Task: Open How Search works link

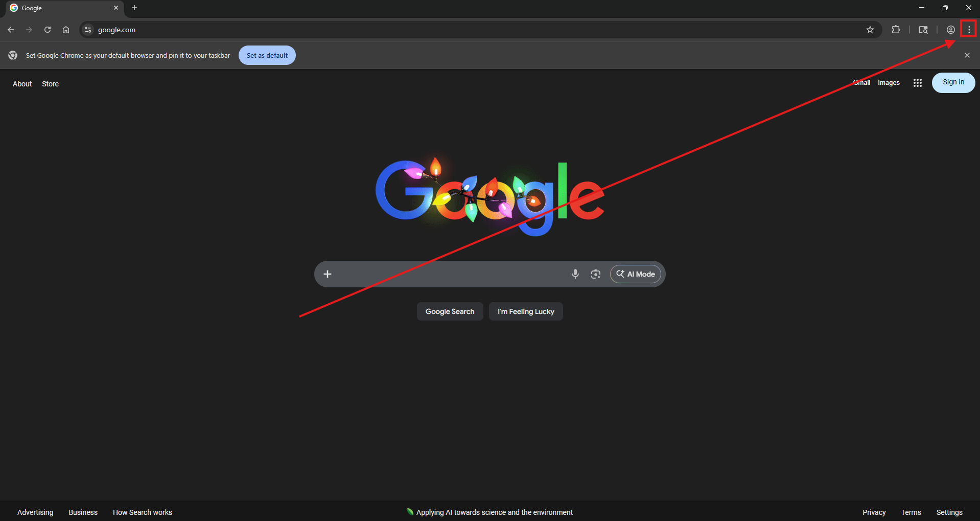Action: click(143, 512)
